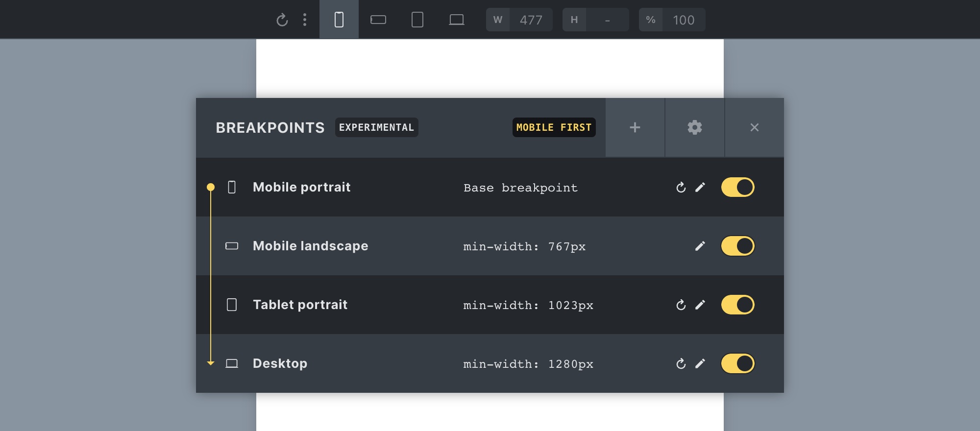Close the Breakpoints panel
Viewport: 980px width, 431px height.
(754, 127)
